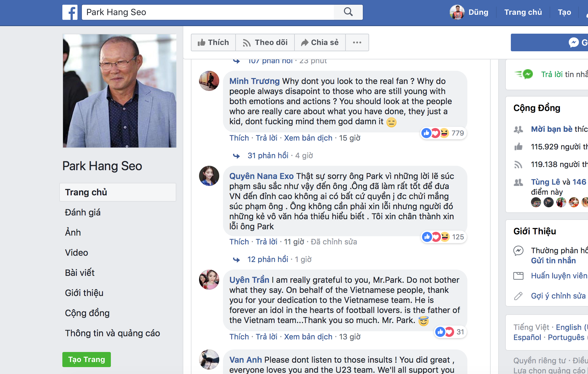Click the green Tạo Trang button
This screenshot has width=588, height=374.
[87, 360]
